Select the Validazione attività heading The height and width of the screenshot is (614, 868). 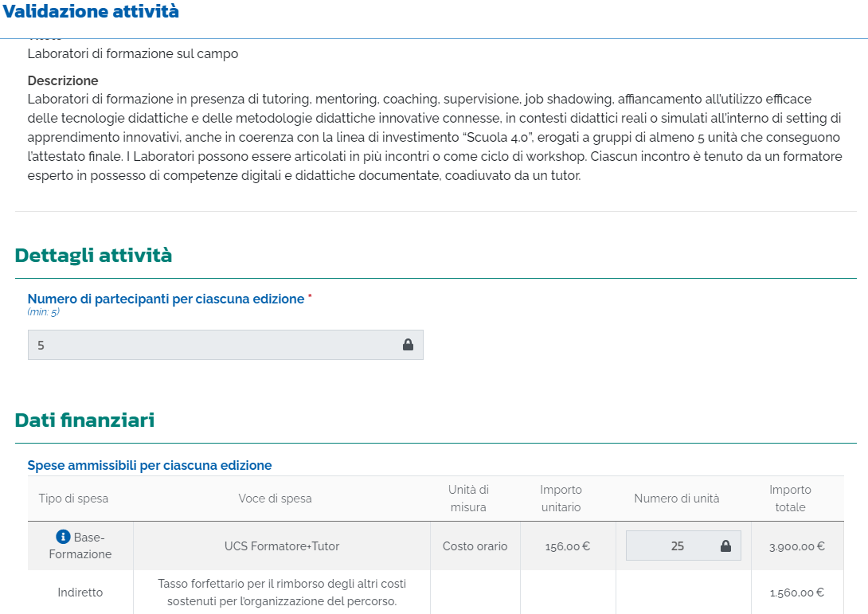click(x=91, y=12)
